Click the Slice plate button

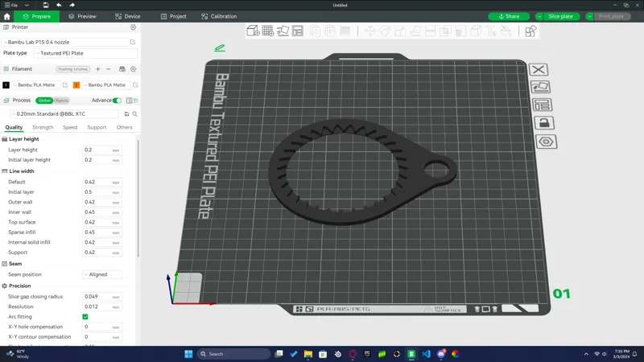point(560,16)
